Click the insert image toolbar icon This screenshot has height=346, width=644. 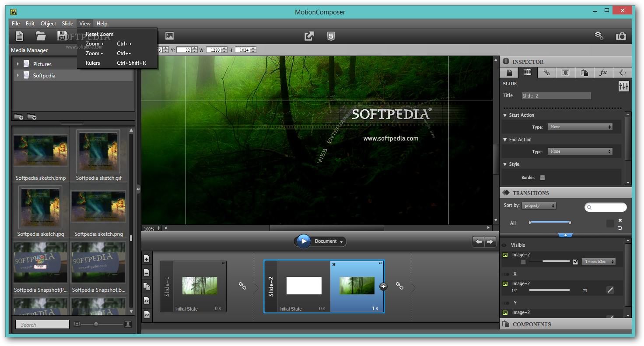tap(169, 36)
